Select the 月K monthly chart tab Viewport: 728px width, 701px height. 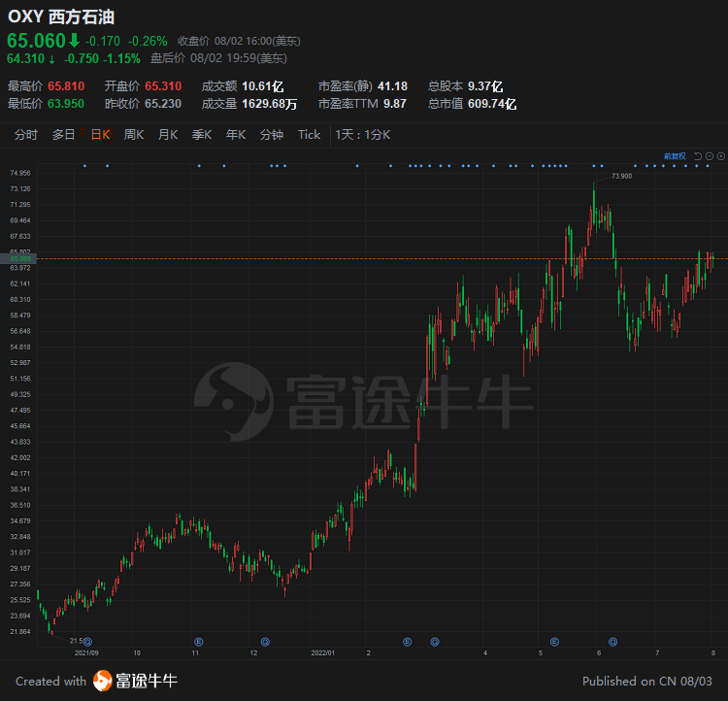tap(168, 135)
